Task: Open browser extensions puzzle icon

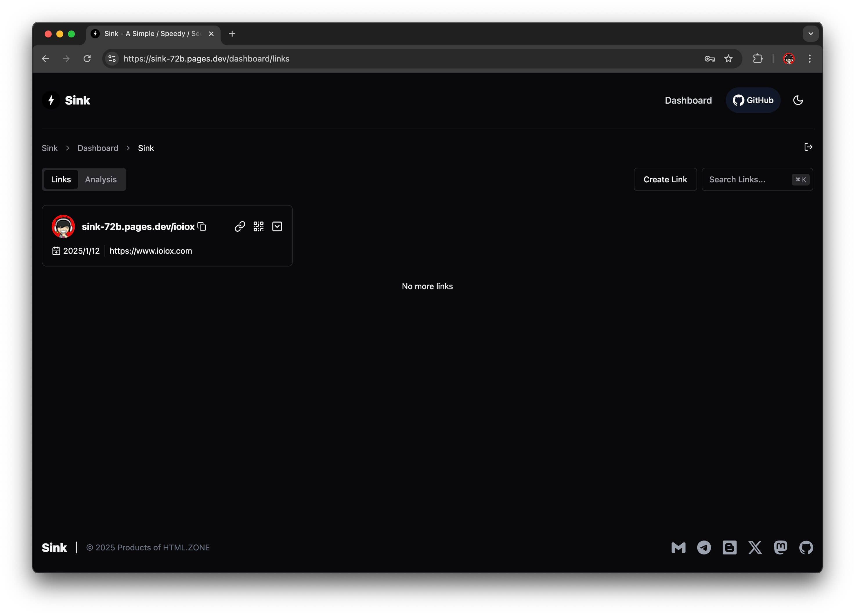Action: pos(757,59)
